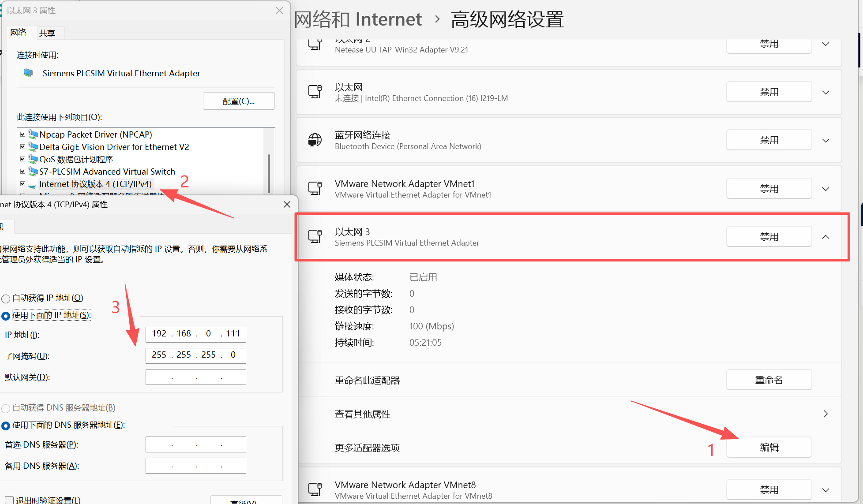Click the Siemens PLCSIM adapter icon in properties

pyautogui.click(x=28, y=73)
